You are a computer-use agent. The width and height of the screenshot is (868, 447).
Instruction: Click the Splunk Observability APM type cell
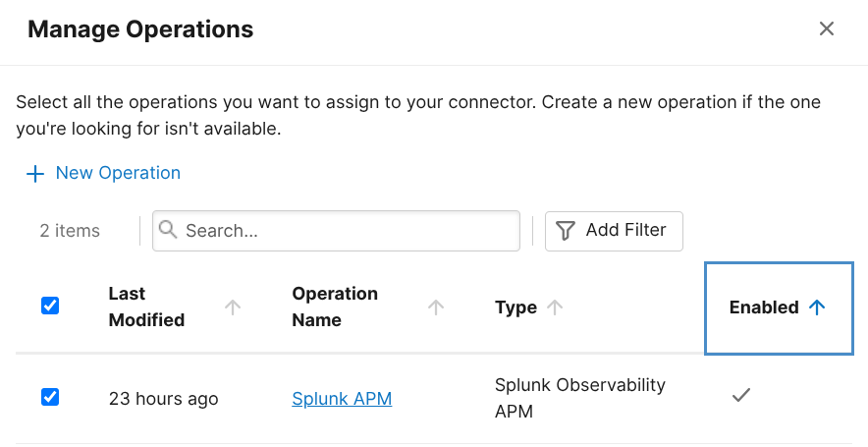[x=580, y=398]
